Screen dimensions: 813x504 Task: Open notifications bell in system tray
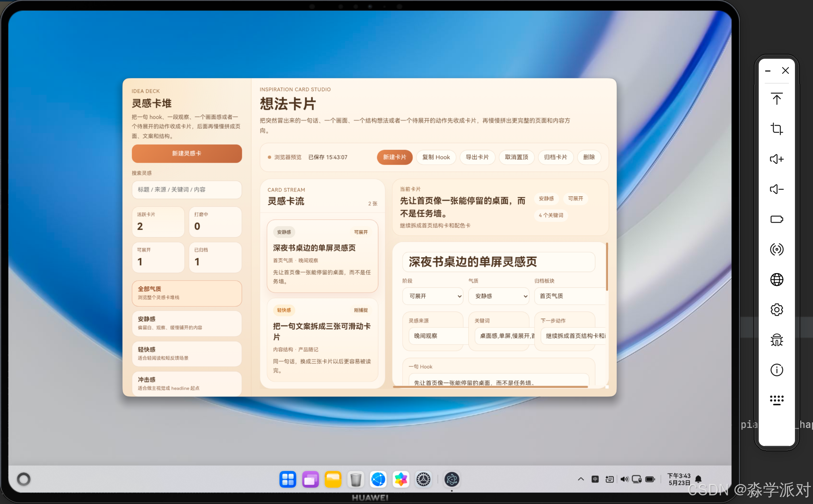[698, 479]
